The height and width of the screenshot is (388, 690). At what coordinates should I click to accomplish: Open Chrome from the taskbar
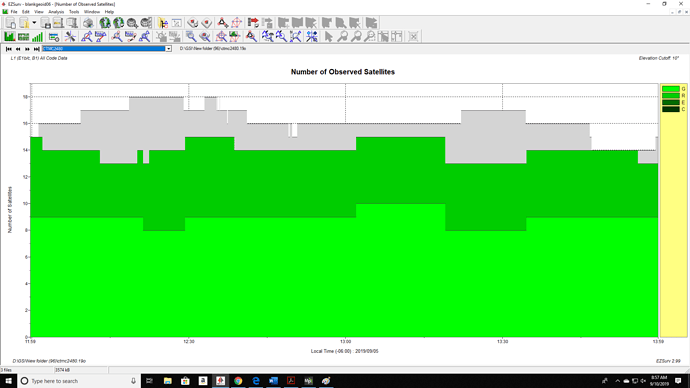pos(238,381)
